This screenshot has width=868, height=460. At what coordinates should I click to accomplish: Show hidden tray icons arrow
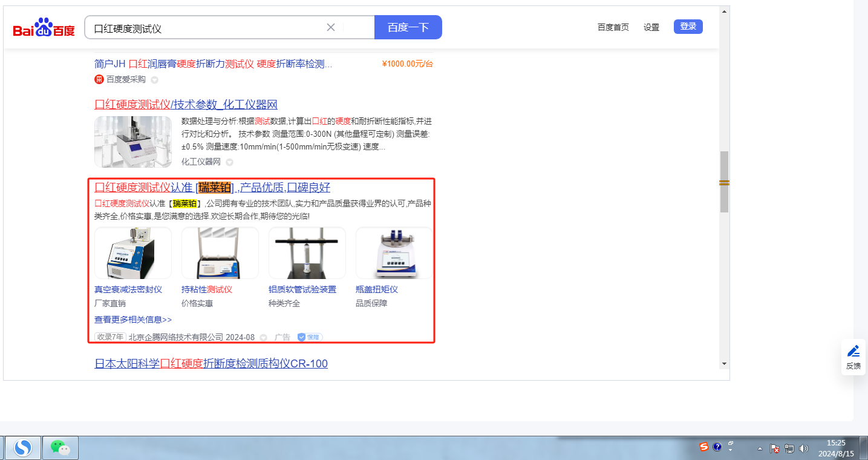[760, 448]
